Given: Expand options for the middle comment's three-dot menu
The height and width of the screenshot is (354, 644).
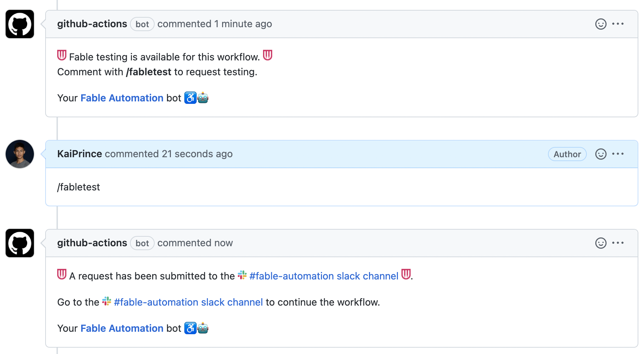Looking at the screenshot, I should tap(618, 154).
